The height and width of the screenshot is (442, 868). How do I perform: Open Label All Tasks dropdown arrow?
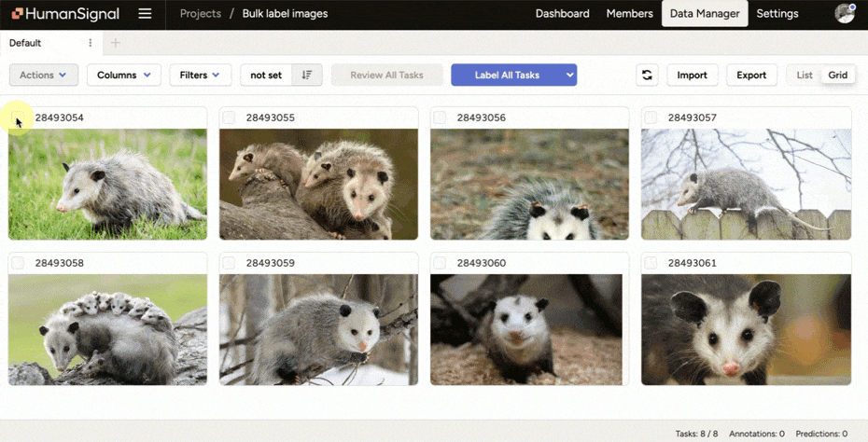click(x=568, y=76)
